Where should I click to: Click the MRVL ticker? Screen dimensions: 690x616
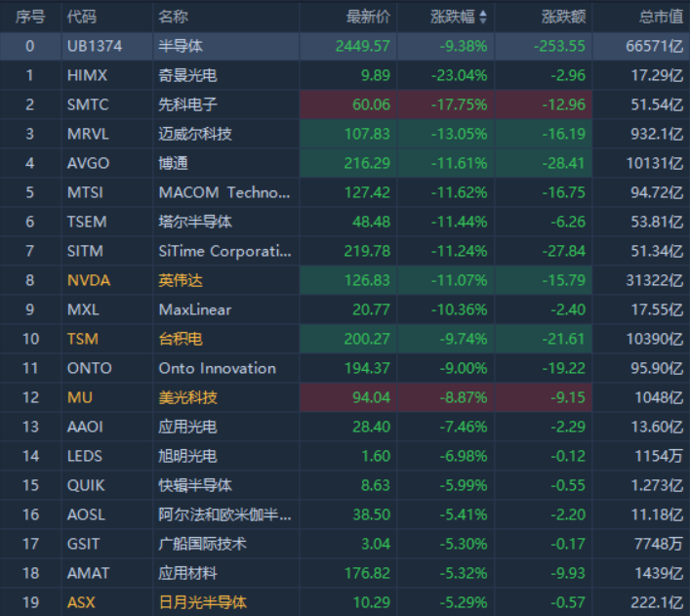coord(88,134)
